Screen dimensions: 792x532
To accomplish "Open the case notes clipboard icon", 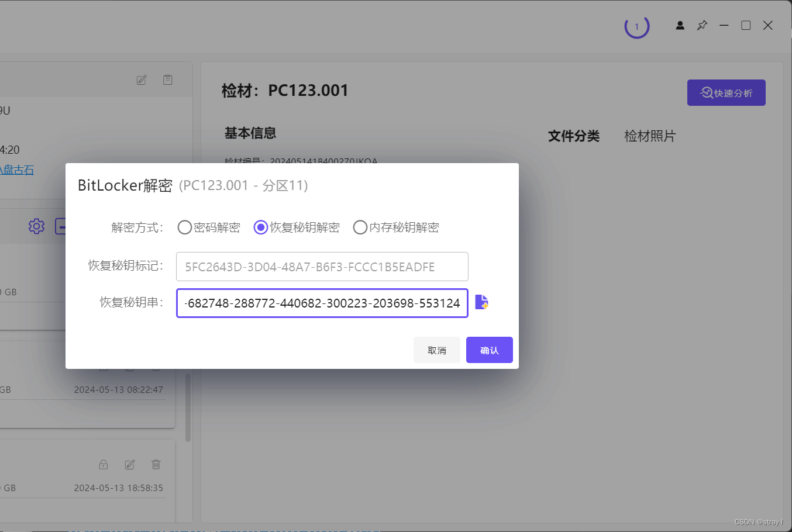I will (168, 80).
